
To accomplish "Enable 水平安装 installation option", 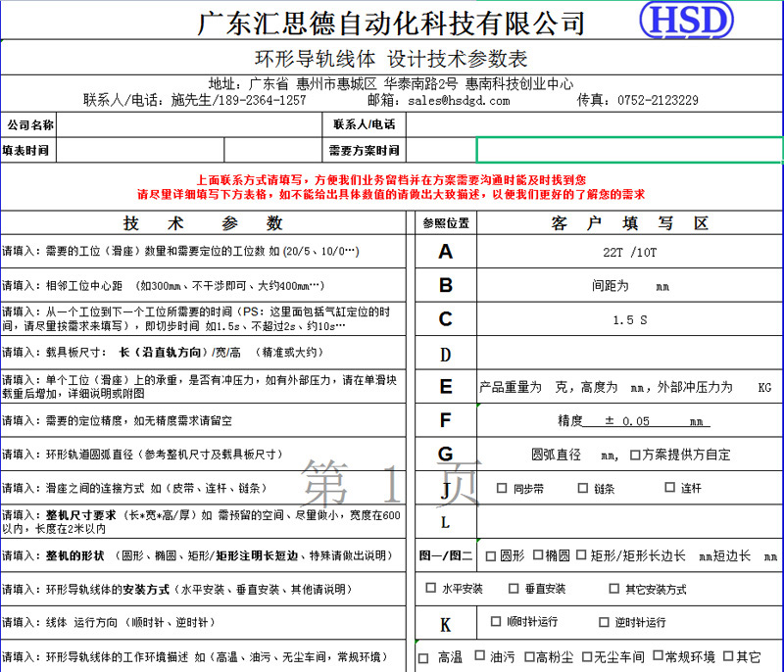I will click(x=428, y=589).
